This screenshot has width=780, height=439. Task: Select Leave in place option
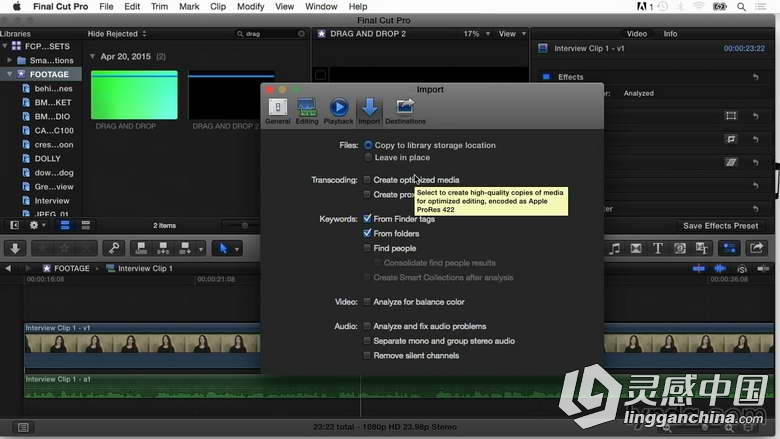pos(368,158)
